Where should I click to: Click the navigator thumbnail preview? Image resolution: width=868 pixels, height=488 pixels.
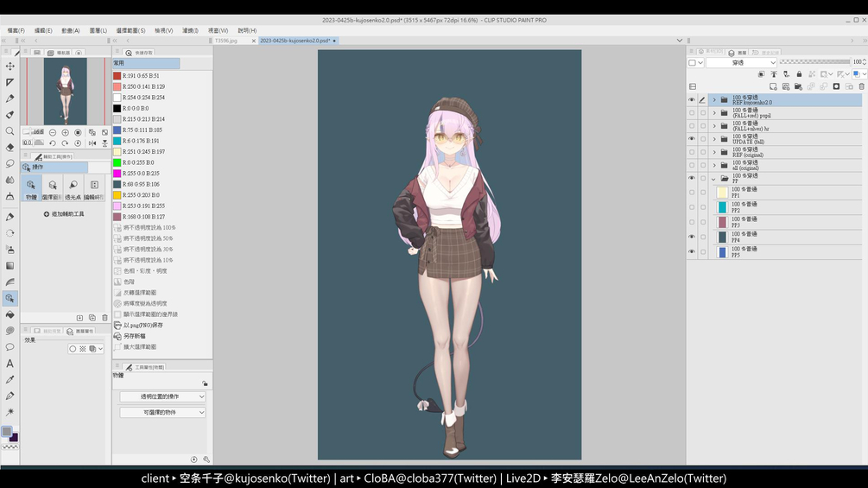coord(66,92)
